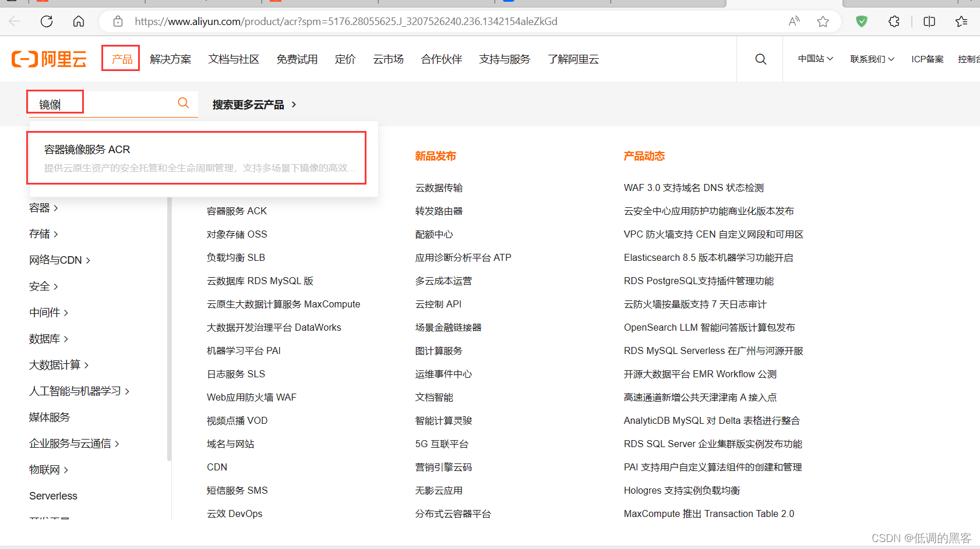
Task: Expand the 大数据计算 category
Action: click(x=59, y=365)
